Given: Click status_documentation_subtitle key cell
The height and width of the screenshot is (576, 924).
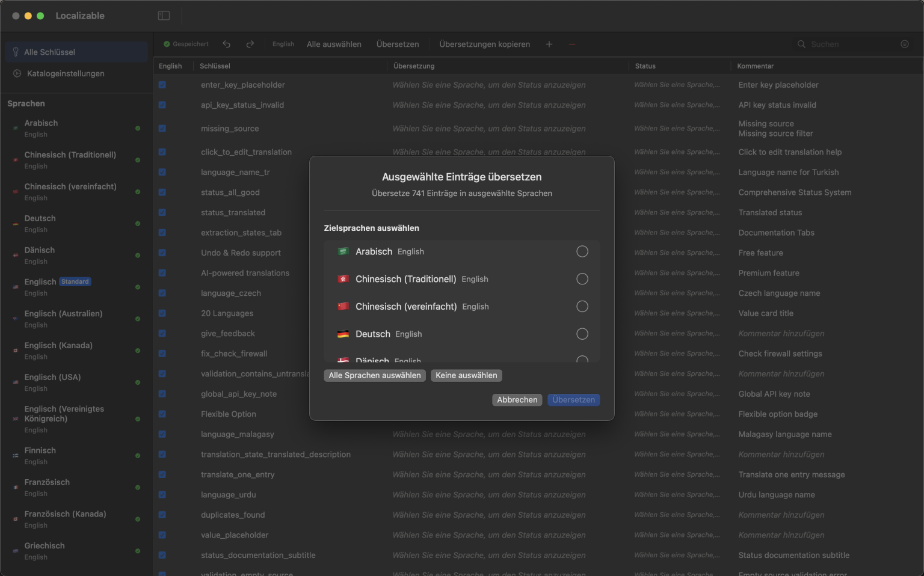Looking at the screenshot, I should (x=258, y=555).
